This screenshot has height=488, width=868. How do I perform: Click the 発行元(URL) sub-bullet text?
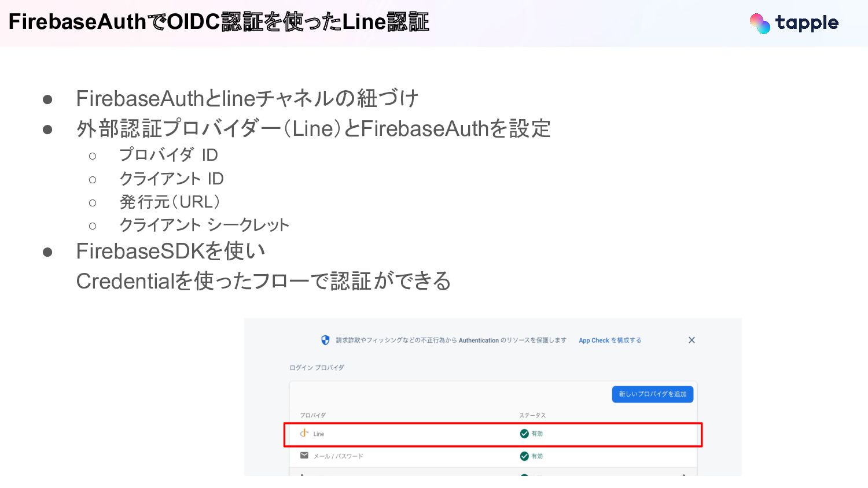tap(170, 202)
